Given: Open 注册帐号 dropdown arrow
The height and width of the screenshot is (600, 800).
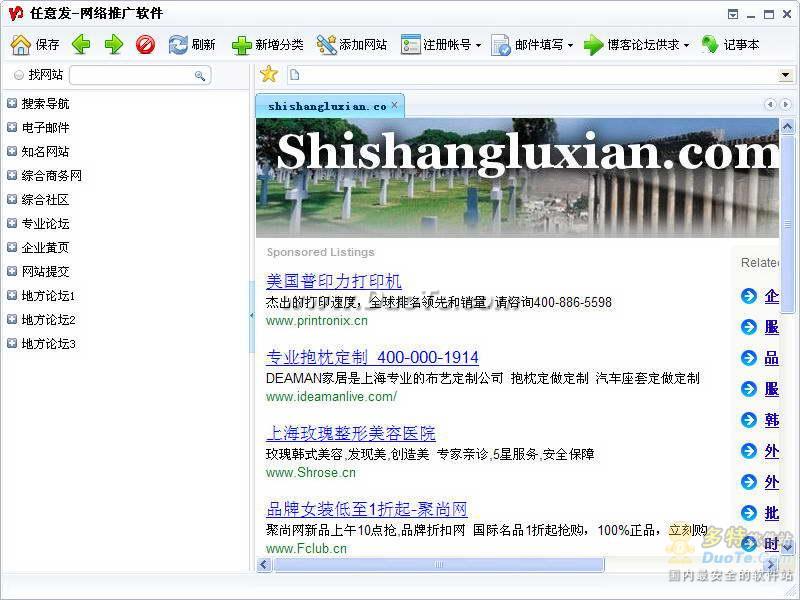Looking at the screenshot, I should point(478,45).
